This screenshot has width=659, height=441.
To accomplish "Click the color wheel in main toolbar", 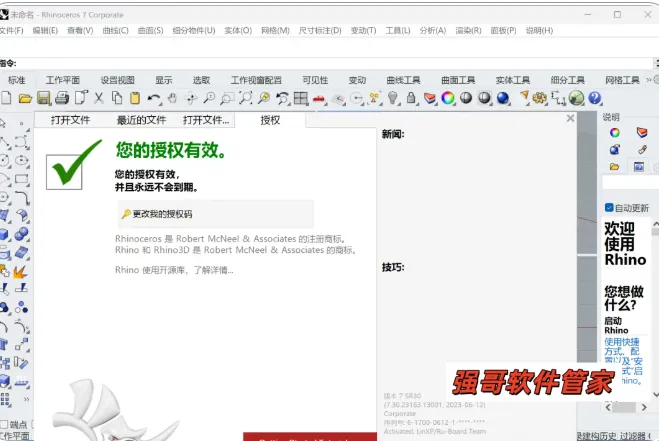I will (x=448, y=98).
